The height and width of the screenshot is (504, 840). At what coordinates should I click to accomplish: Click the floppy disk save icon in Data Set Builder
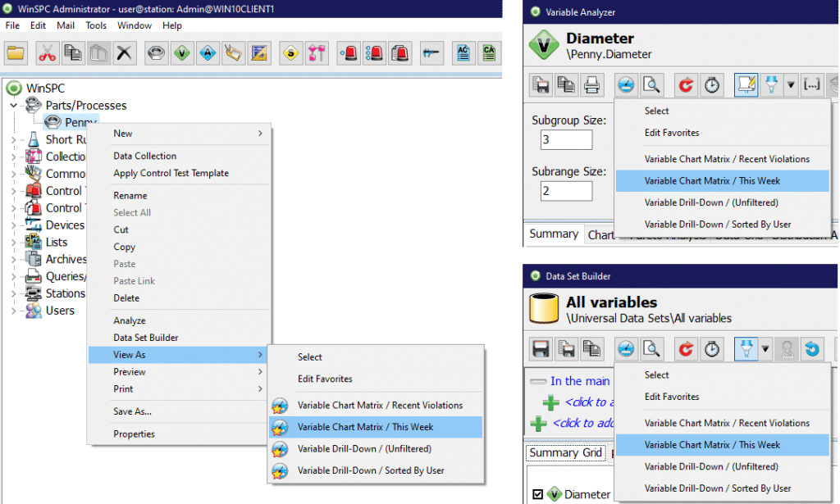click(541, 349)
